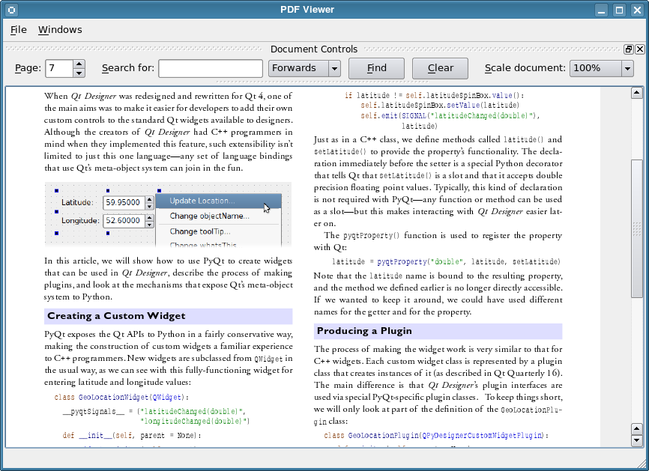Click the "Page:" label
649x471 pixels.
(28, 68)
